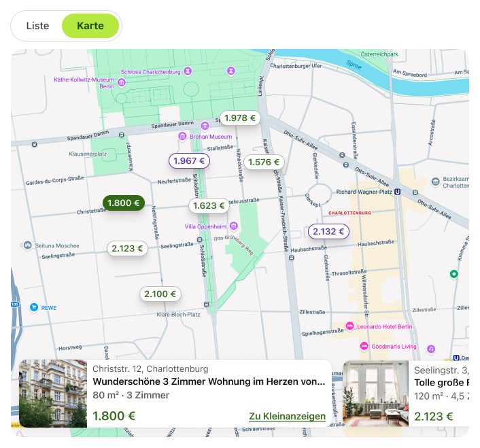This screenshot has width=480, height=448.
Task: Select the 1.978 € price marker
Action: tap(240, 118)
